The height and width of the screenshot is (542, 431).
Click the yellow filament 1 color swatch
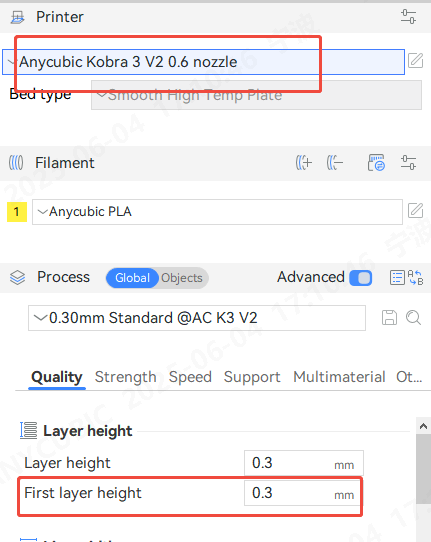pos(17,212)
